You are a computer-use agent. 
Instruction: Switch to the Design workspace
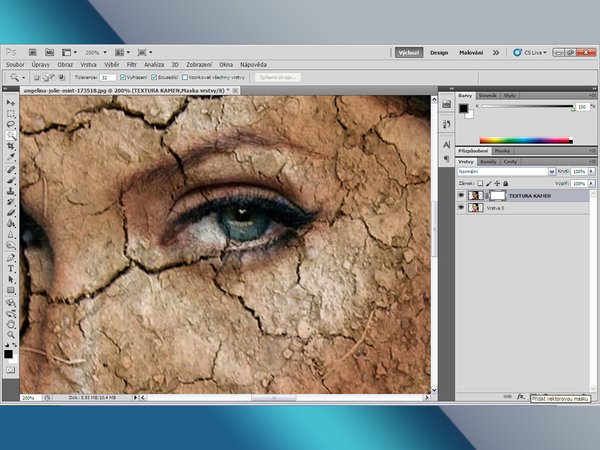pyautogui.click(x=439, y=52)
